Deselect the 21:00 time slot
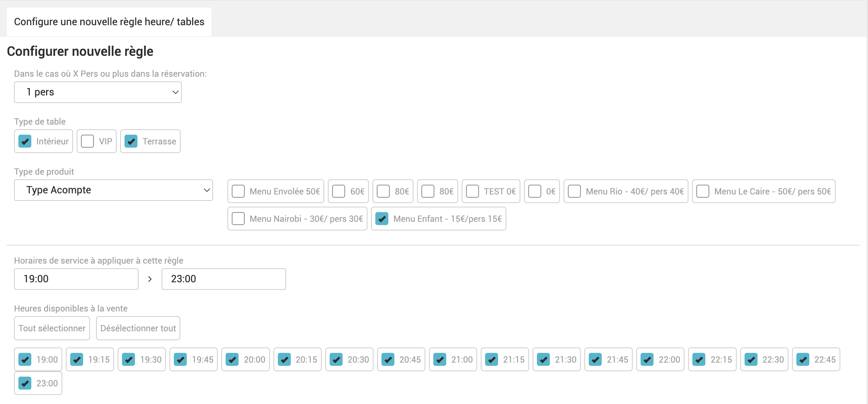 coord(440,359)
